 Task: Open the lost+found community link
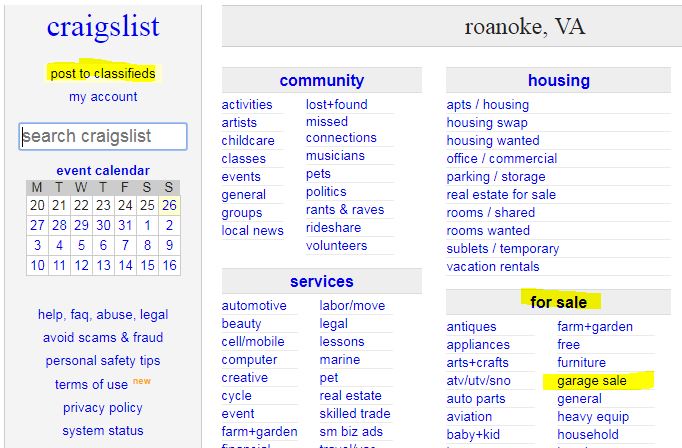pos(337,104)
